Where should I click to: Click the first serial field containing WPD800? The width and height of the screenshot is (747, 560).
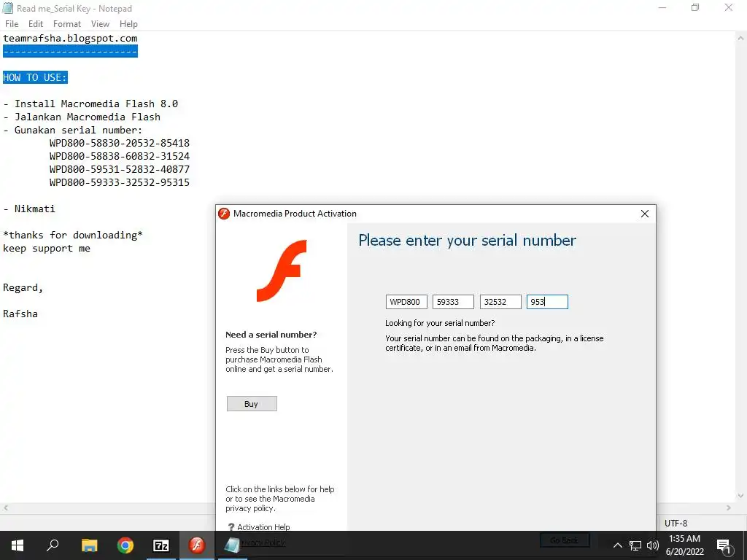(406, 302)
